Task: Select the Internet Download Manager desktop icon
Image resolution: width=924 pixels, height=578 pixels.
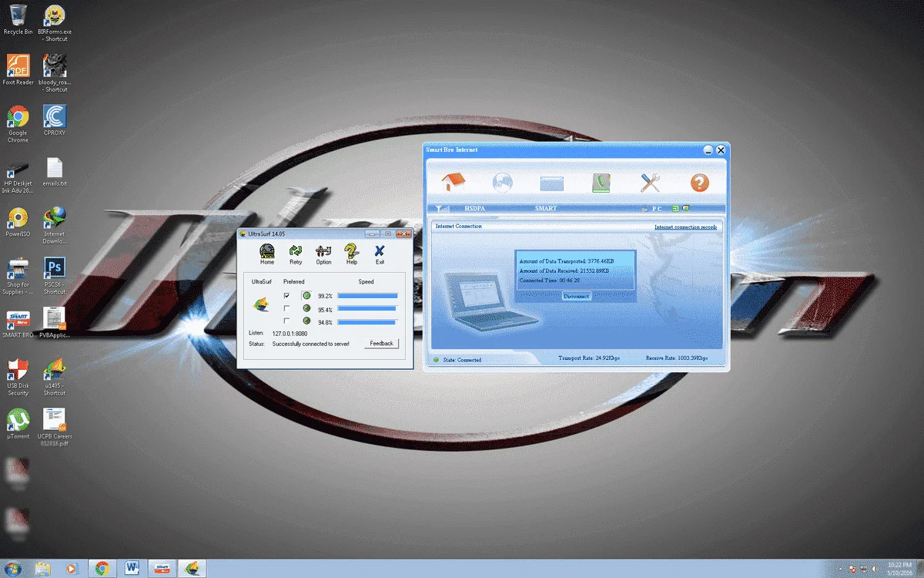Action: click(x=55, y=225)
